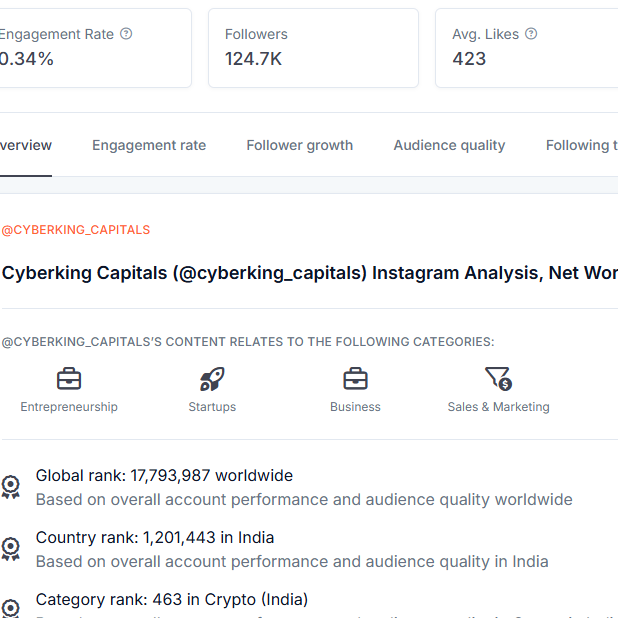This screenshot has height=618, width=618.
Task: Click the Avg. Likes help icon
Action: point(531,34)
